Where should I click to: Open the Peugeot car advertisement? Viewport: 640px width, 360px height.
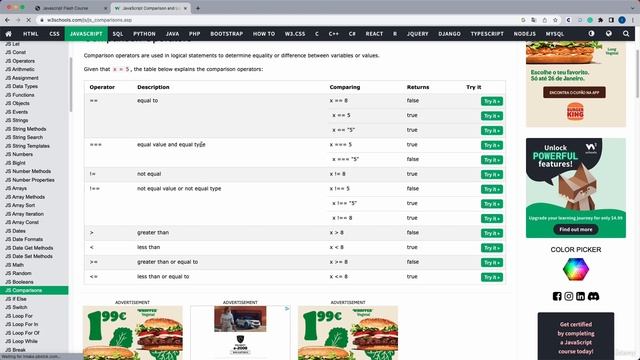click(x=240, y=332)
